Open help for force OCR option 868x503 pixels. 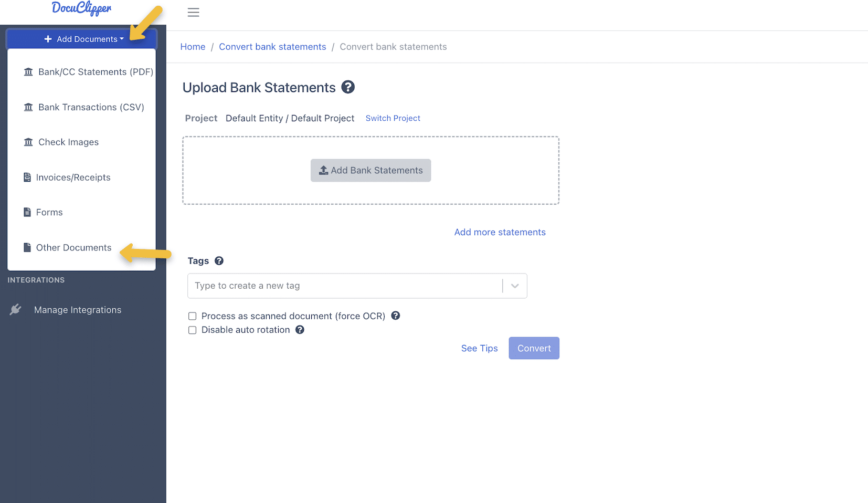(395, 316)
